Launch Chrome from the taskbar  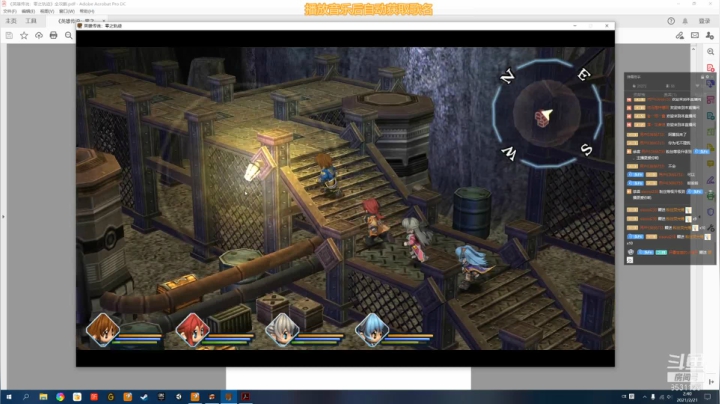[60, 397]
